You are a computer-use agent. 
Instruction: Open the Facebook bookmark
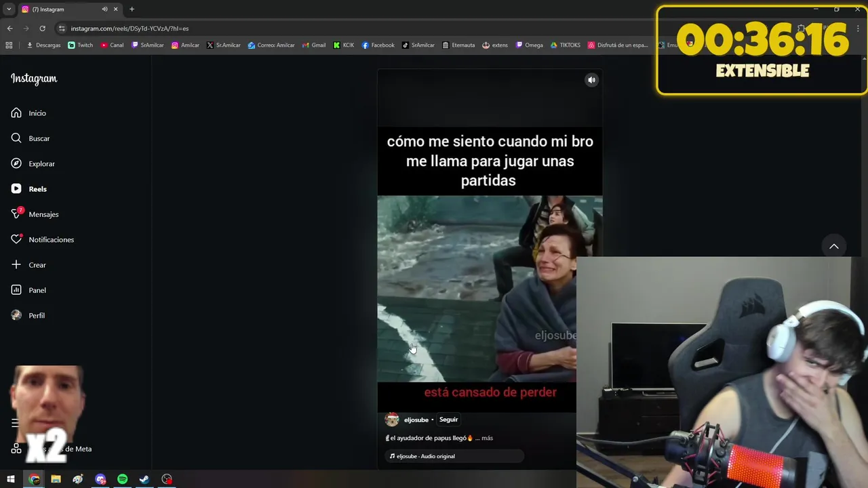(378, 45)
